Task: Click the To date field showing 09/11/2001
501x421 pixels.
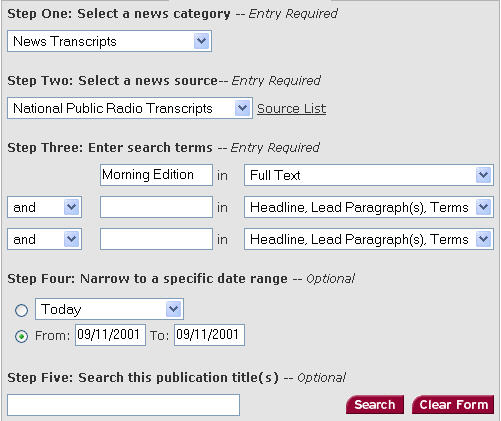Action: click(x=209, y=335)
